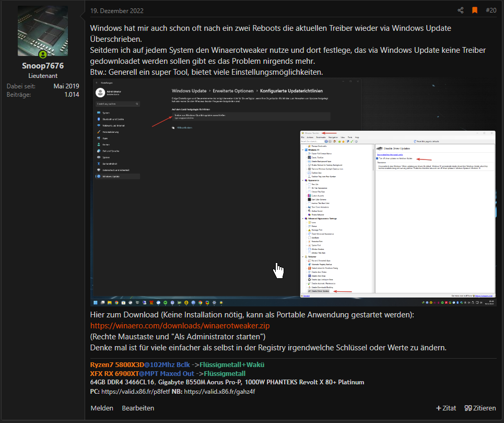Open the #20 post permalink
This screenshot has height=423, width=504.
(491, 10)
